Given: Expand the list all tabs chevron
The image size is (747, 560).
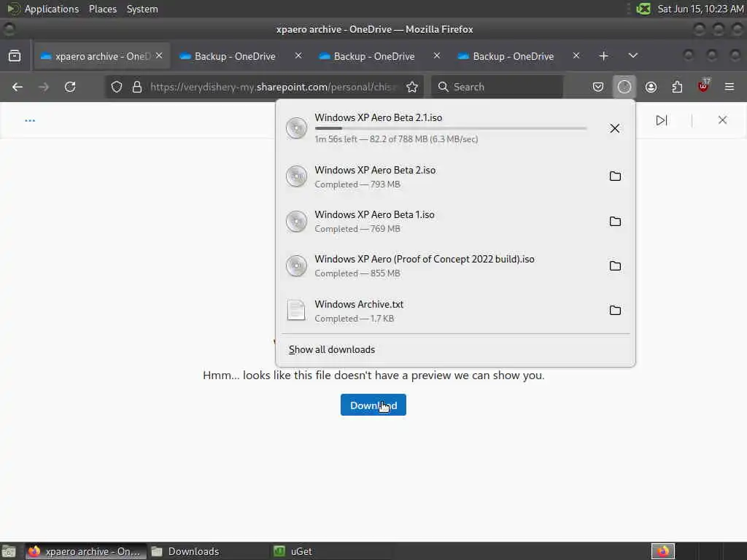Looking at the screenshot, I should tap(632, 55).
